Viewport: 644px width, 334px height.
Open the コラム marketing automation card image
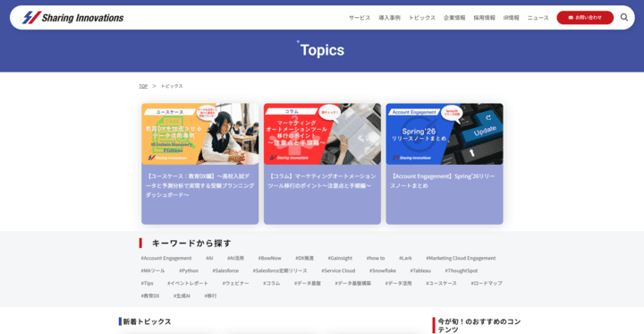tap(322, 134)
